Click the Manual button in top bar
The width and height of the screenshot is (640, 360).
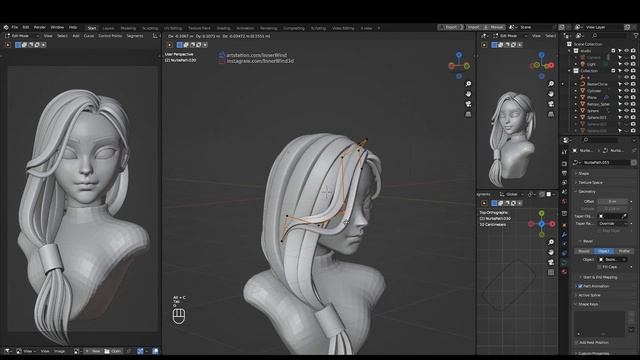tap(495, 27)
